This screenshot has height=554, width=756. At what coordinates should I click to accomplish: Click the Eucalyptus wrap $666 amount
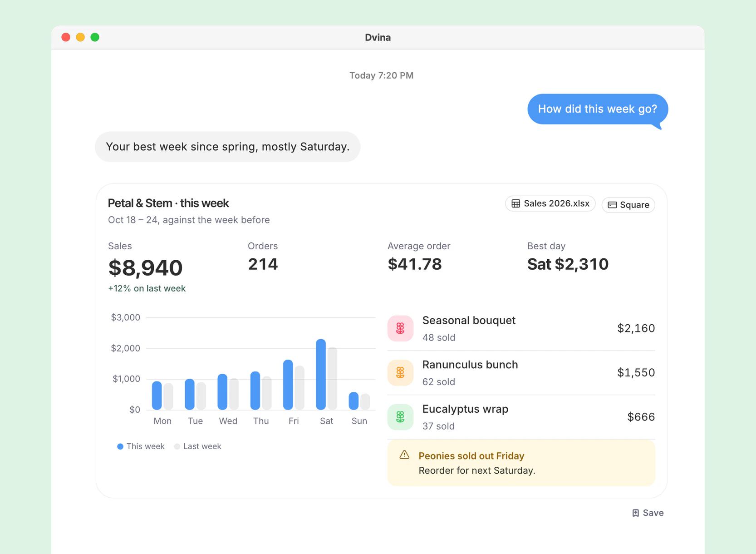click(x=641, y=417)
